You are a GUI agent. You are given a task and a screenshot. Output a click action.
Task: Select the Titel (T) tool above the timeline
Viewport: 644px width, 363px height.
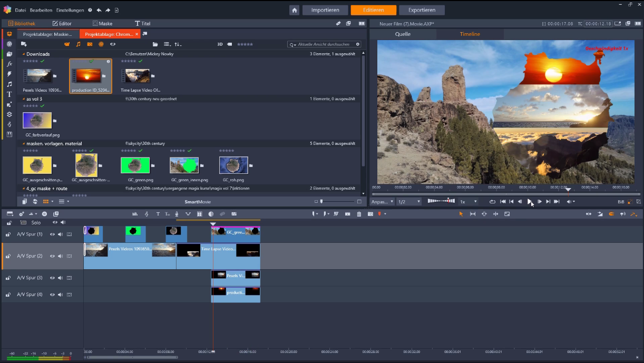click(158, 214)
